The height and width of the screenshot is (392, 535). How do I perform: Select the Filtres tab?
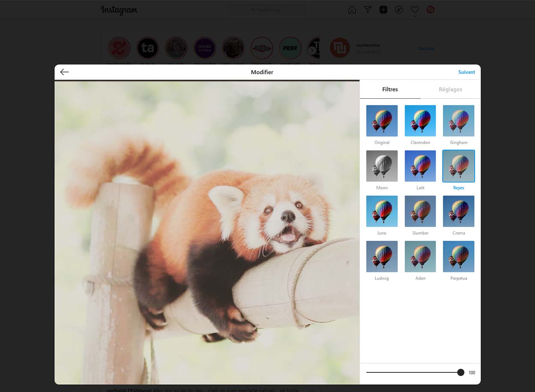pos(390,89)
